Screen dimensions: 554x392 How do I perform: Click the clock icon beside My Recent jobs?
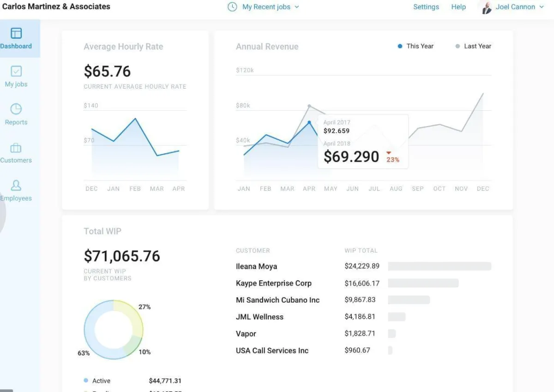point(232,7)
